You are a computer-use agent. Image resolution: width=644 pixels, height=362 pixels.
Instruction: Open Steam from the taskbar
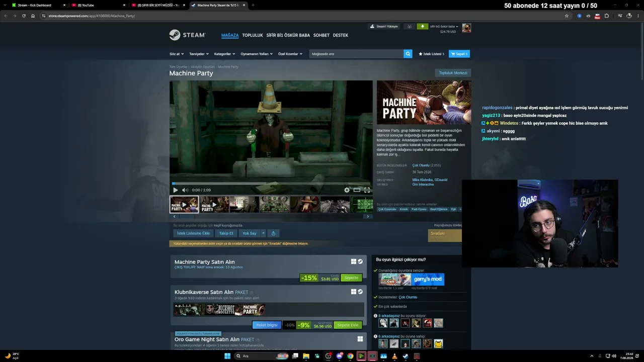point(405,356)
